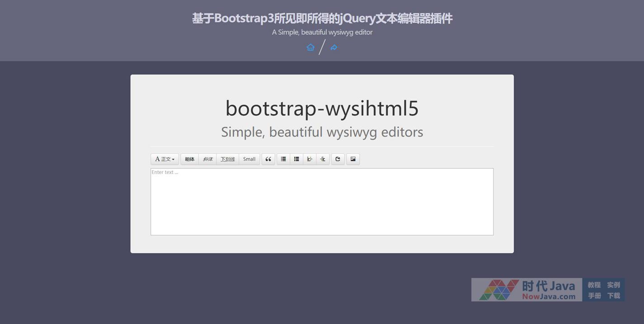Apply Small text formatting
This screenshot has width=644, height=324.
pyautogui.click(x=249, y=159)
